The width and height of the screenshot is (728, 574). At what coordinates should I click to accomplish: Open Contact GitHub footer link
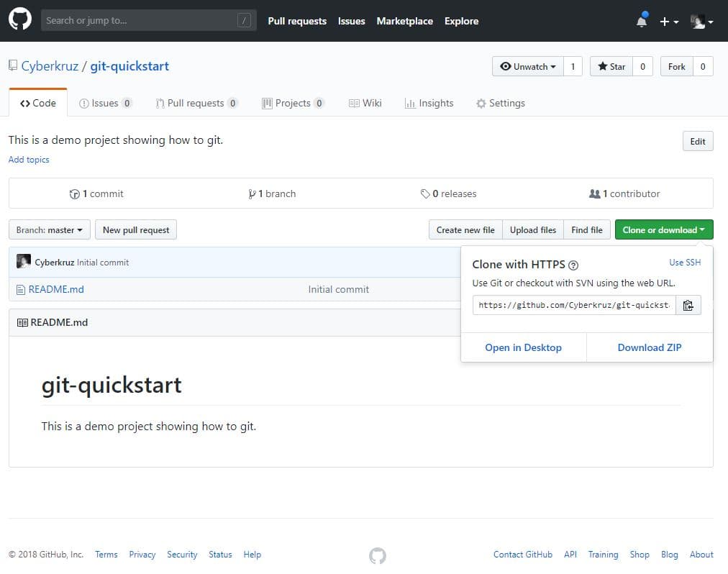click(x=523, y=554)
